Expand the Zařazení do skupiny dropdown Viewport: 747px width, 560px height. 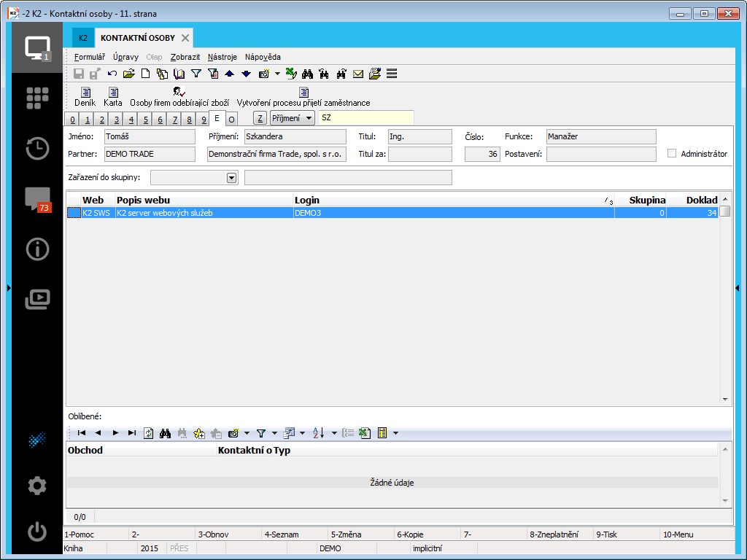(232, 177)
